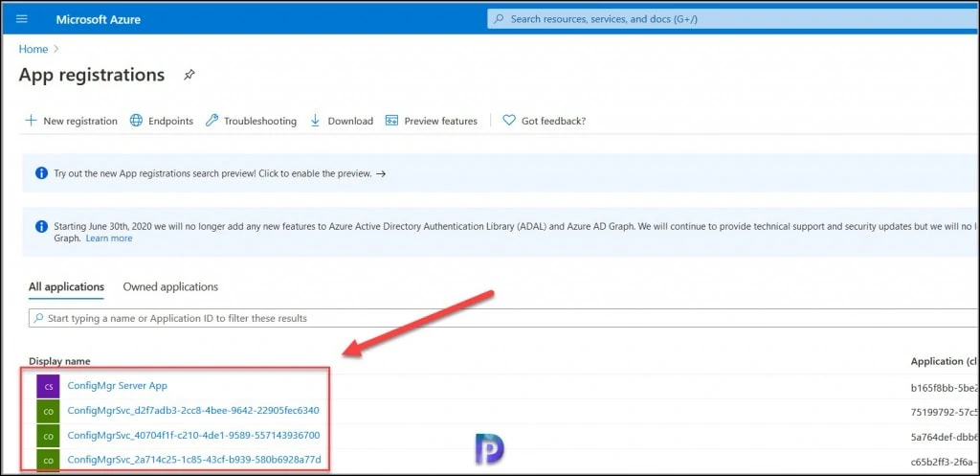Viewport: 980px width, 476px height.
Task: Open ConfigMgr Server App registration
Action: 118,386
